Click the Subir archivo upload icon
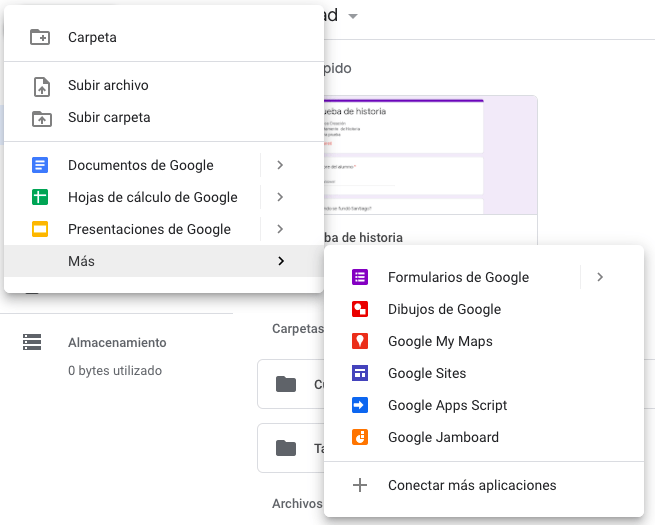Screen dimensions: 655x525 pos(40,86)
